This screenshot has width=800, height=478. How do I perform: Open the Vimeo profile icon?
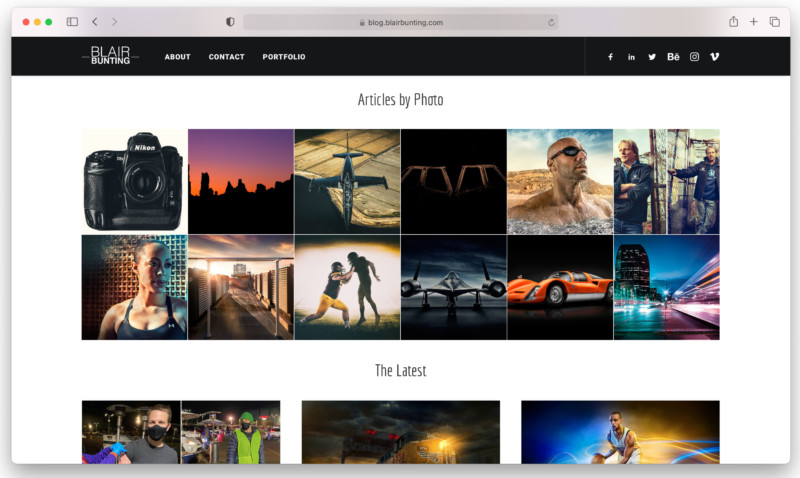coord(714,57)
